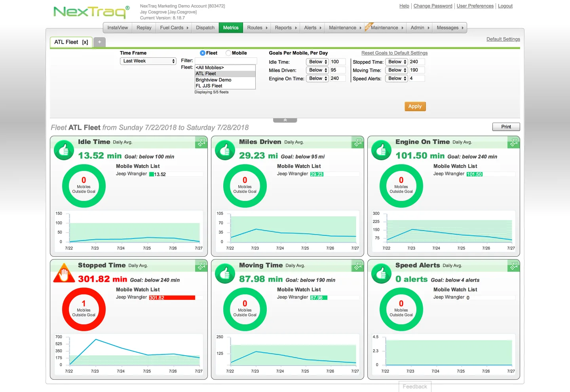Screen dimensions: 570x392
Task: Click the warning hand icon on Stopped Time panel
Action: point(63,273)
